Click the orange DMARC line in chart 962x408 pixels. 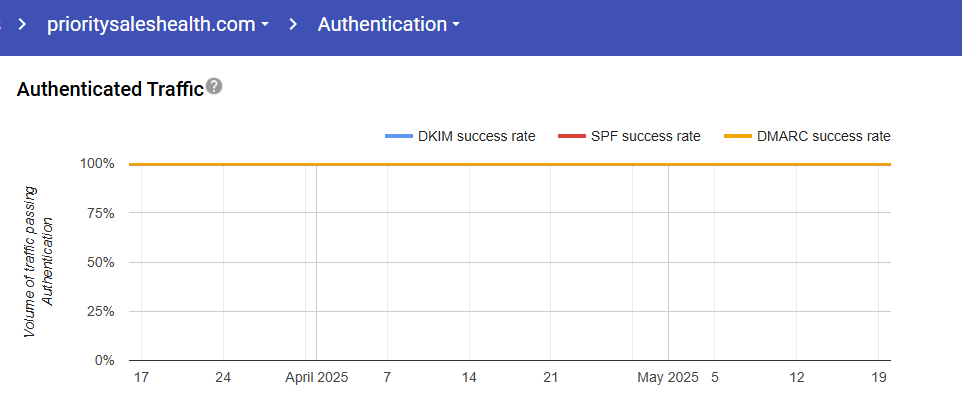coord(500,164)
